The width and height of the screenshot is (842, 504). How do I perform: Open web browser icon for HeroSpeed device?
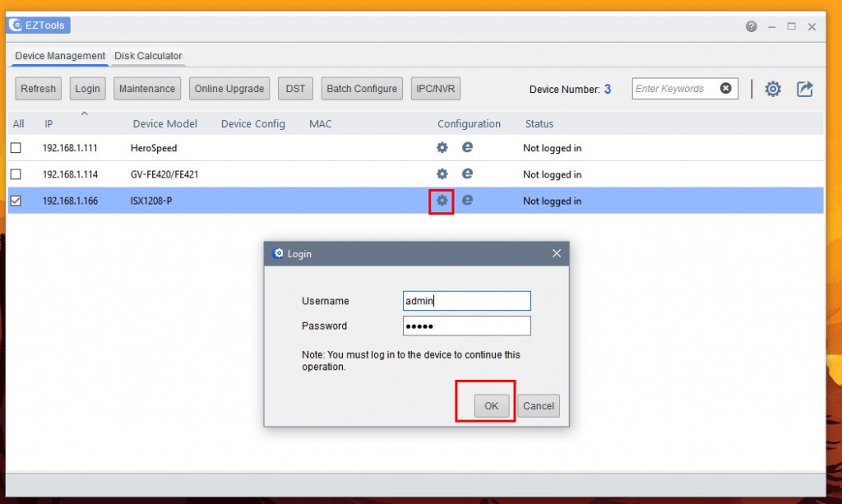coord(467,147)
